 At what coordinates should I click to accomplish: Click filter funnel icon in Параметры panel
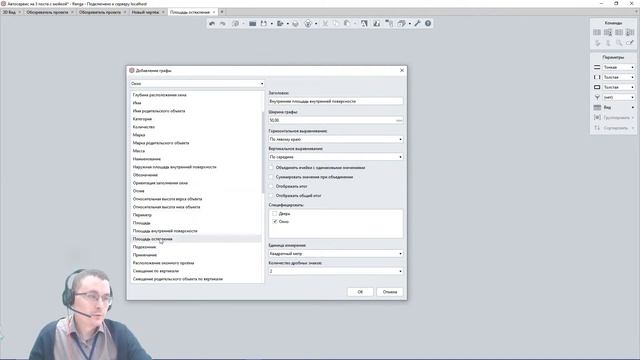597,97
